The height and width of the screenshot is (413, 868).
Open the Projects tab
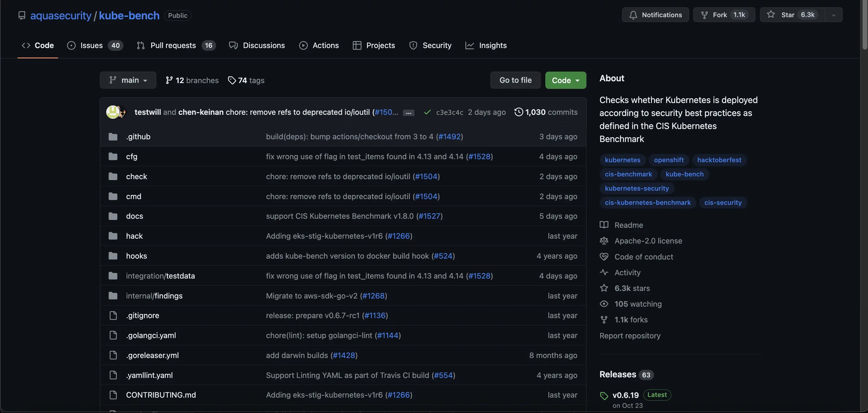pos(373,45)
